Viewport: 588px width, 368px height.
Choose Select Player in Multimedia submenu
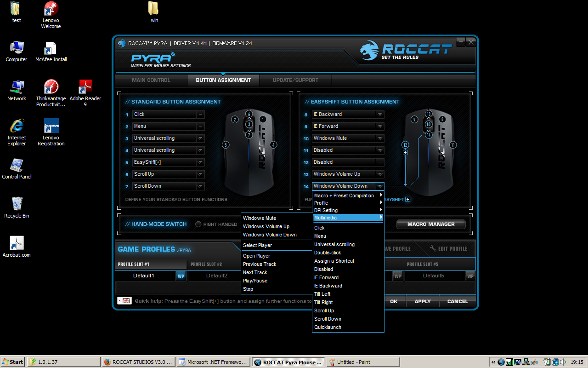tap(277, 245)
